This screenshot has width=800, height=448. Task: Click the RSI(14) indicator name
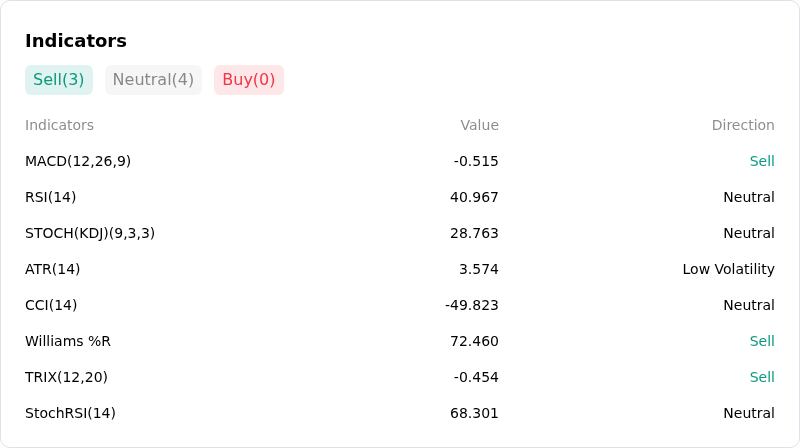point(51,197)
